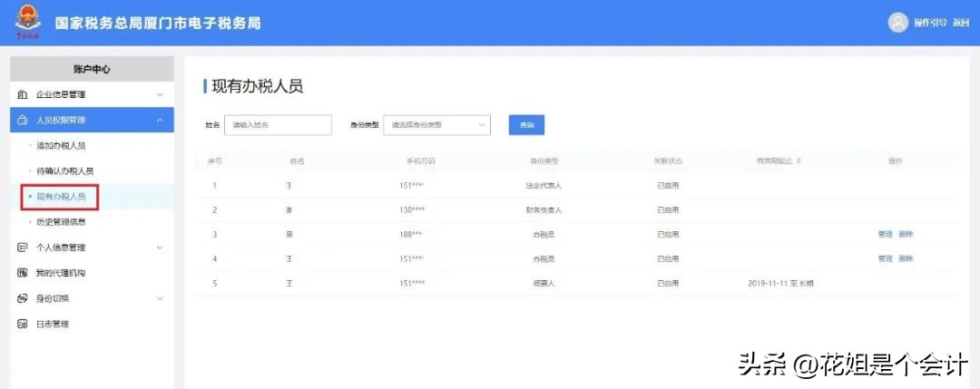Click the phone number 130****

point(412,210)
